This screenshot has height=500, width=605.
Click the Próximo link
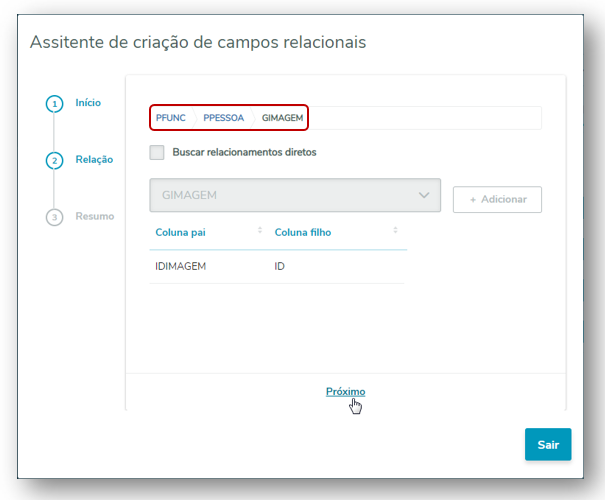(x=345, y=391)
